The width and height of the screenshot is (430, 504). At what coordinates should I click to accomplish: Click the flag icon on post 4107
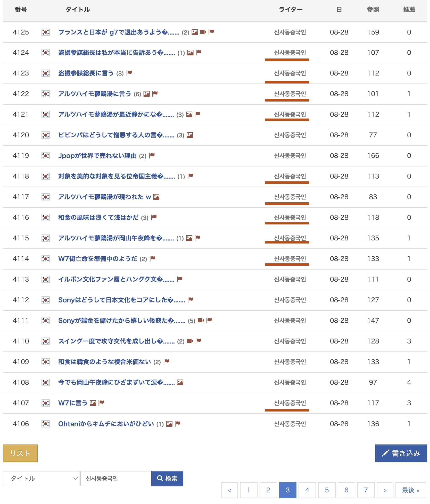tap(101, 403)
